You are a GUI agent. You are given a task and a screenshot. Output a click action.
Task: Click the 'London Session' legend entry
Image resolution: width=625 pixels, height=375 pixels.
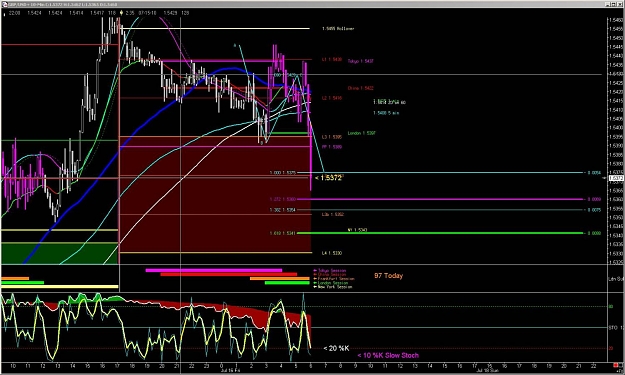[x=331, y=283]
